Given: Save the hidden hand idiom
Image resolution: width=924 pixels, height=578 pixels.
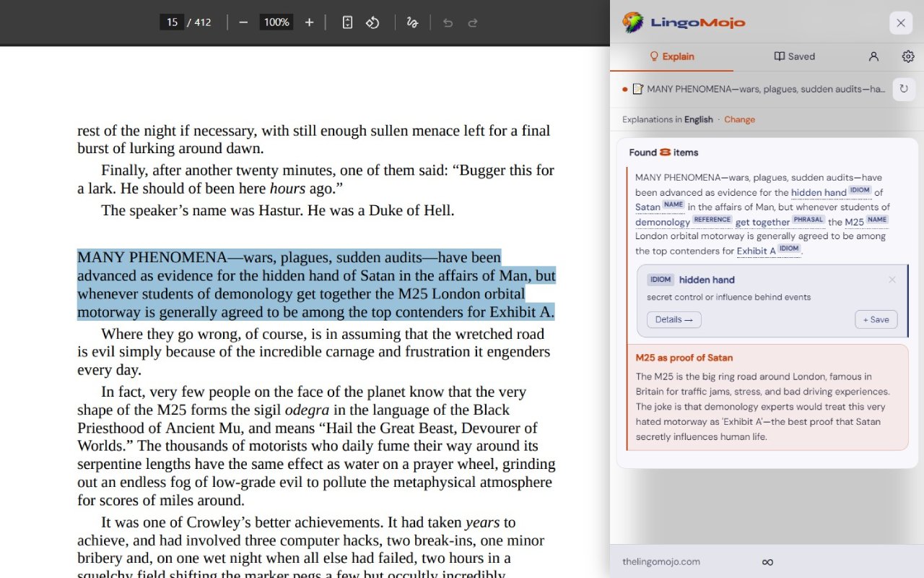Looking at the screenshot, I should click(x=876, y=319).
